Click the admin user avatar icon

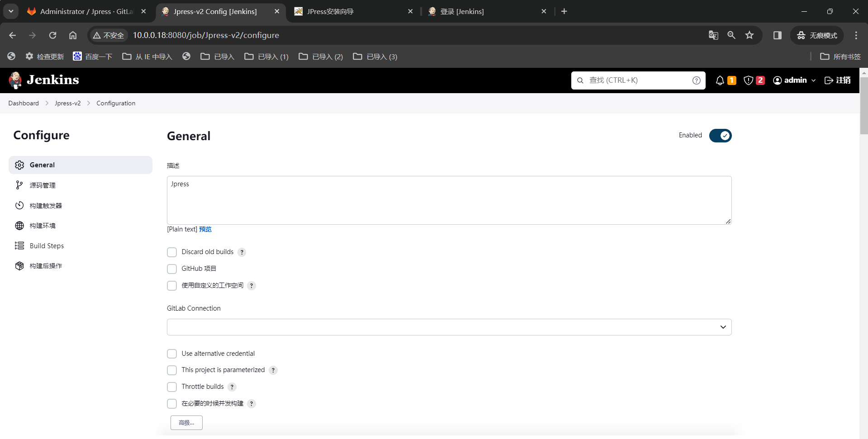tap(777, 80)
